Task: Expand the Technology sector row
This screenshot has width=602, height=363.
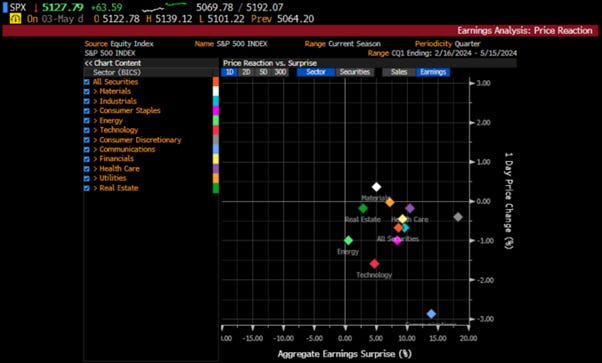Action: tap(95, 130)
